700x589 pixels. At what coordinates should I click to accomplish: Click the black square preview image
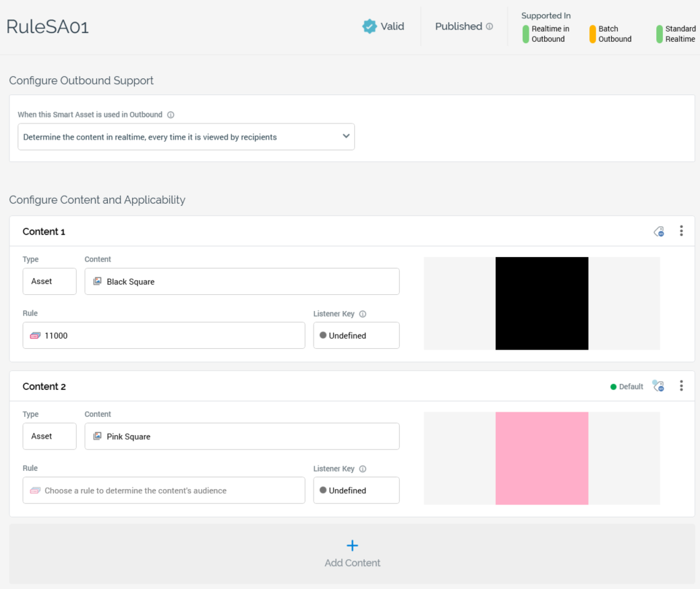(x=542, y=303)
